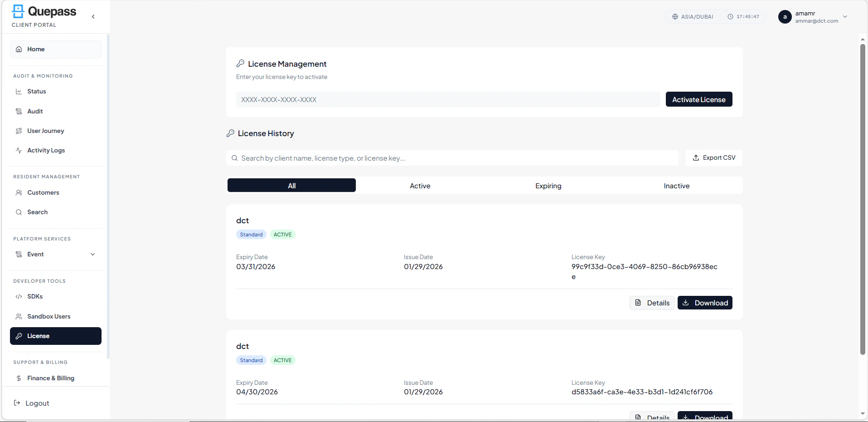868x422 pixels.
Task: Click the Quepass logo icon
Action: (x=18, y=11)
